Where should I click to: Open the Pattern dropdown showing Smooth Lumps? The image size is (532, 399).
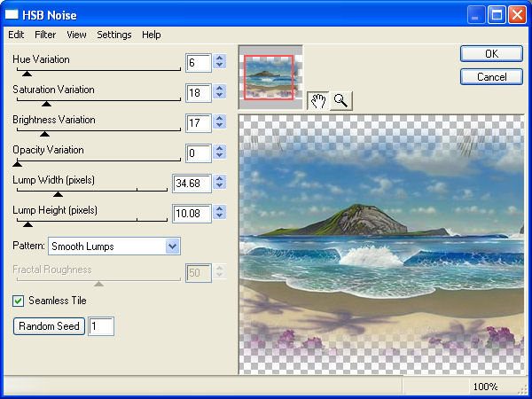tap(113, 246)
